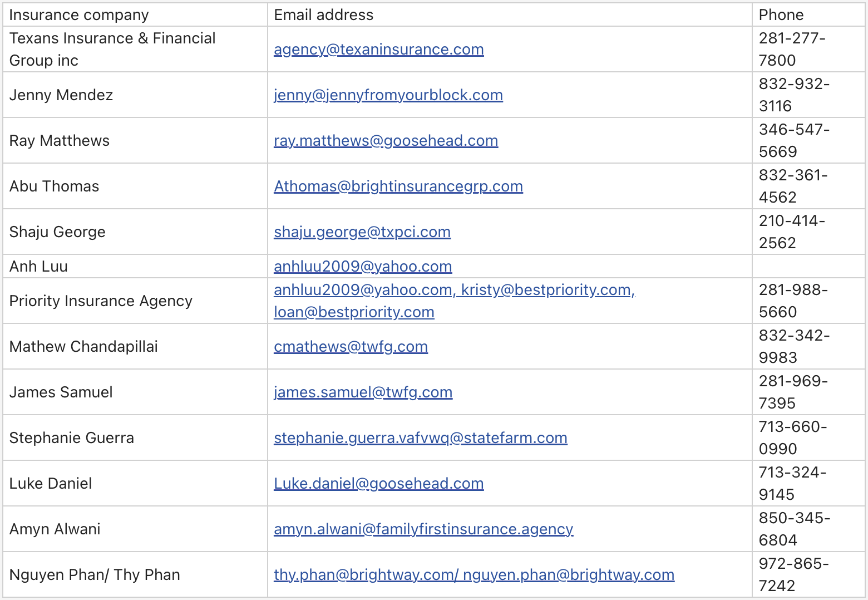Open the amyn.alwani@familyfirstinsurance.agency link
This screenshot has height=600, width=868.
[423, 529]
